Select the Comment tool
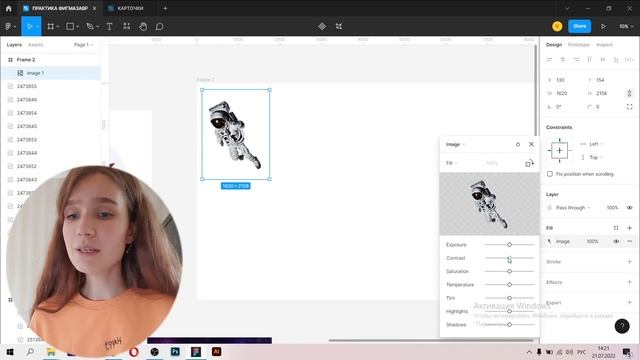 [x=160, y=27]
